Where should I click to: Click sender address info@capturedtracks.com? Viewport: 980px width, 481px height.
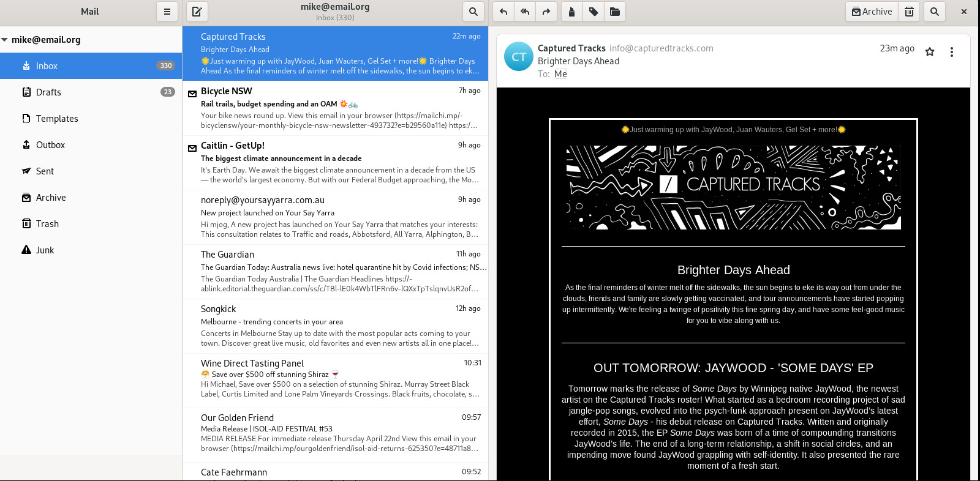click(x=661, y=48)
